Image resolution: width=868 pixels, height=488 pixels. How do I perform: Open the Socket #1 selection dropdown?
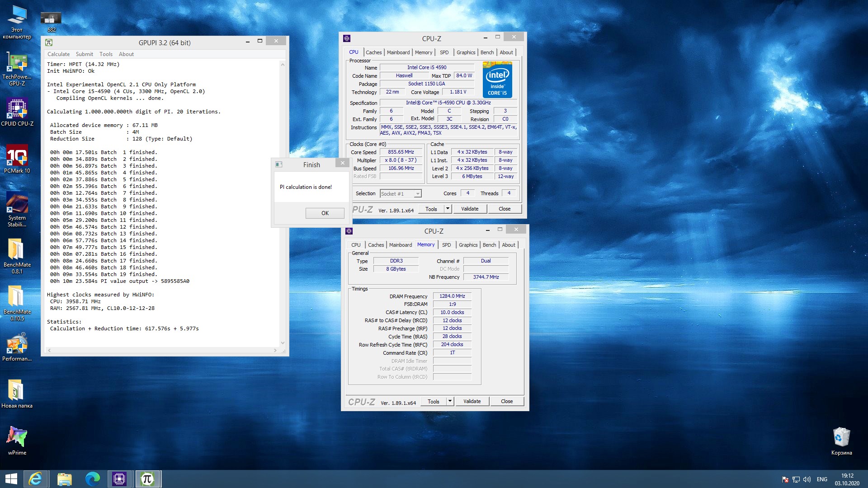click(401, 194)
